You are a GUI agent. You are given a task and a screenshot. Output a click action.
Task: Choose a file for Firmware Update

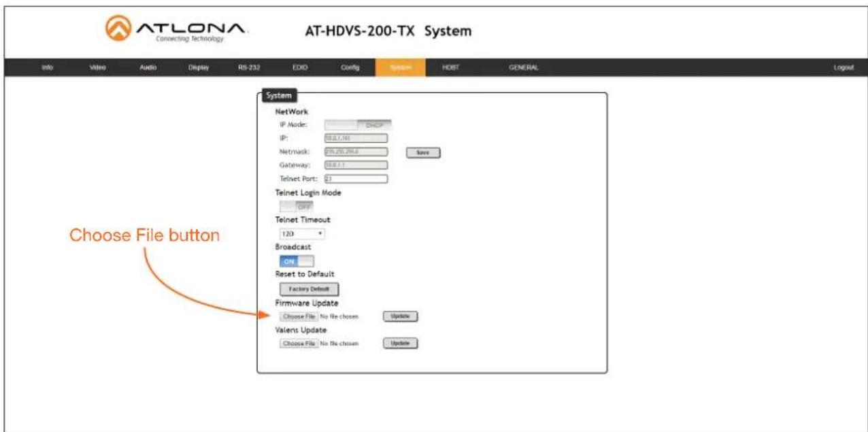[299, 316]
